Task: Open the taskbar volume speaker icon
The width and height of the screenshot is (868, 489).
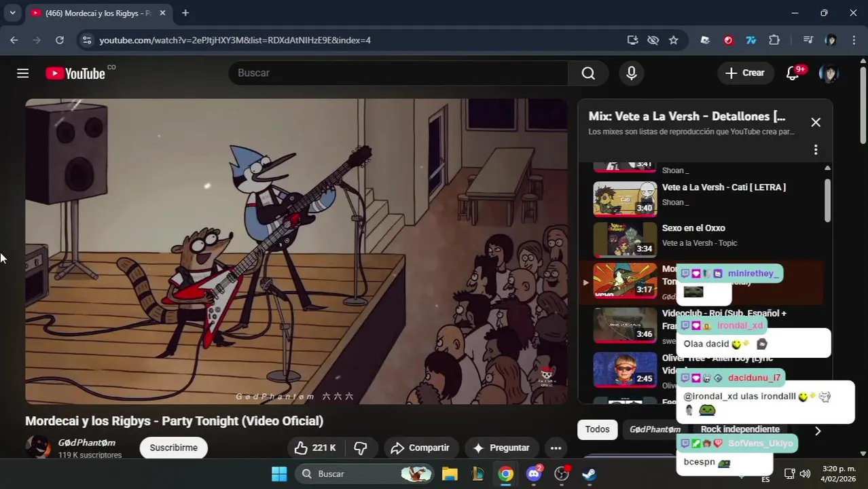Action: 805,474
